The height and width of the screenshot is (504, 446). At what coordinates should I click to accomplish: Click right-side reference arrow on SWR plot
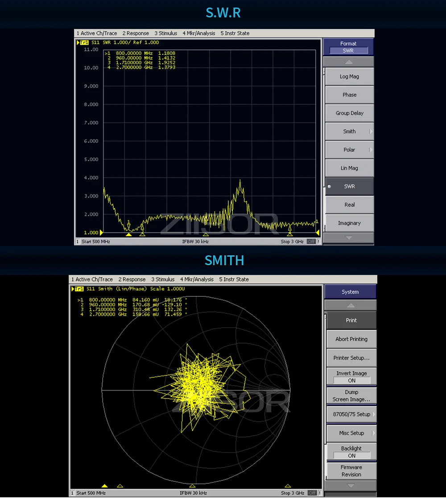click(318, 233)
